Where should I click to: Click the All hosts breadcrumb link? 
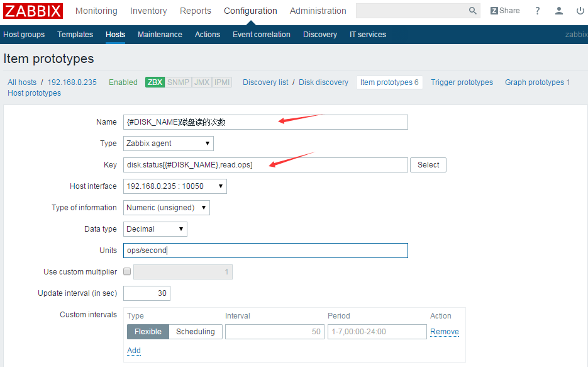[x=22, y=82]
